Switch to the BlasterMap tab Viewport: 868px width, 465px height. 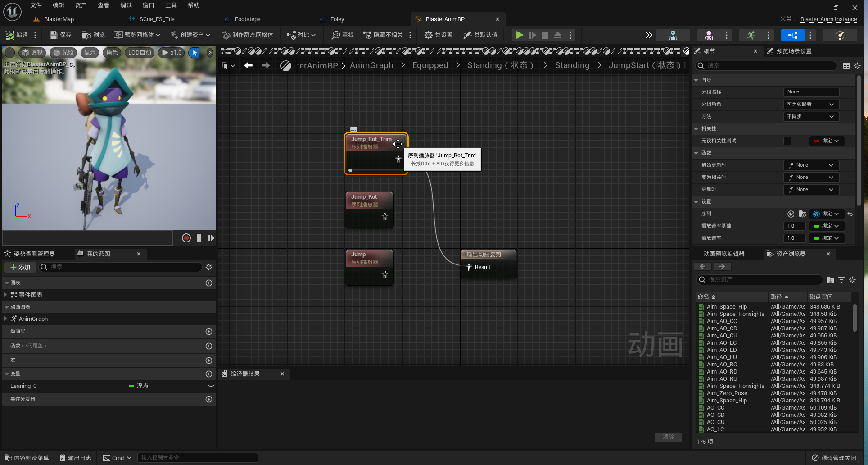tap(59, 19)
